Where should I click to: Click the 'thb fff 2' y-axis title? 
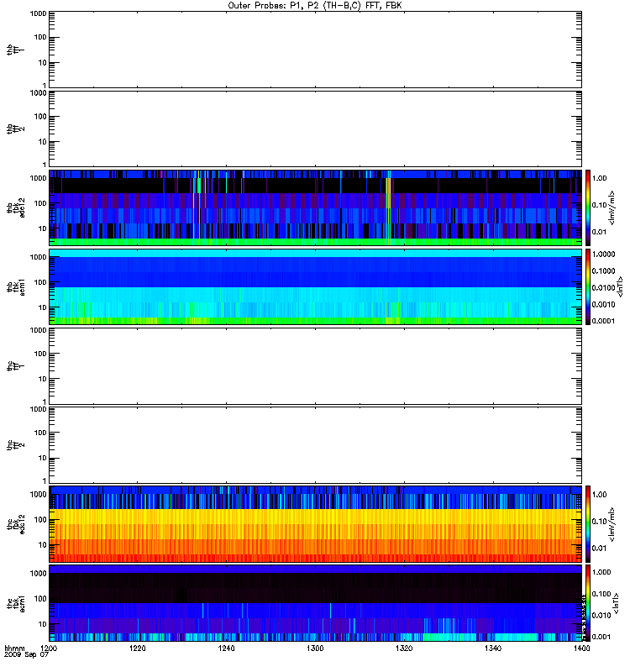click(15, 129)
